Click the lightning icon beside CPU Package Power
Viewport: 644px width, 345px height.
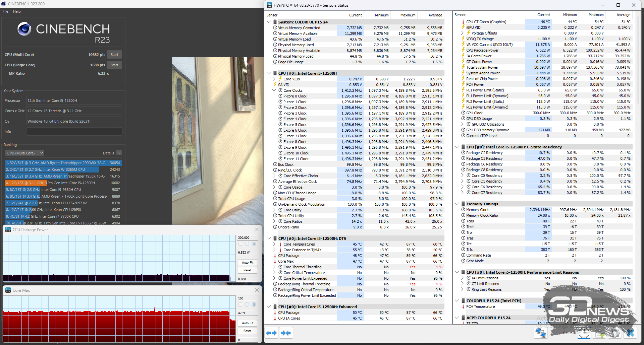click(463, 50)
